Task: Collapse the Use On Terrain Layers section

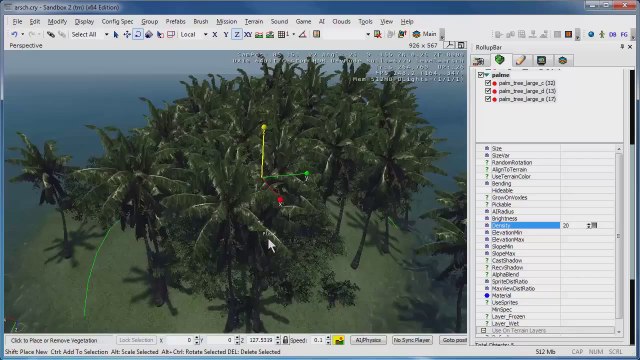Action: [483, 331]
